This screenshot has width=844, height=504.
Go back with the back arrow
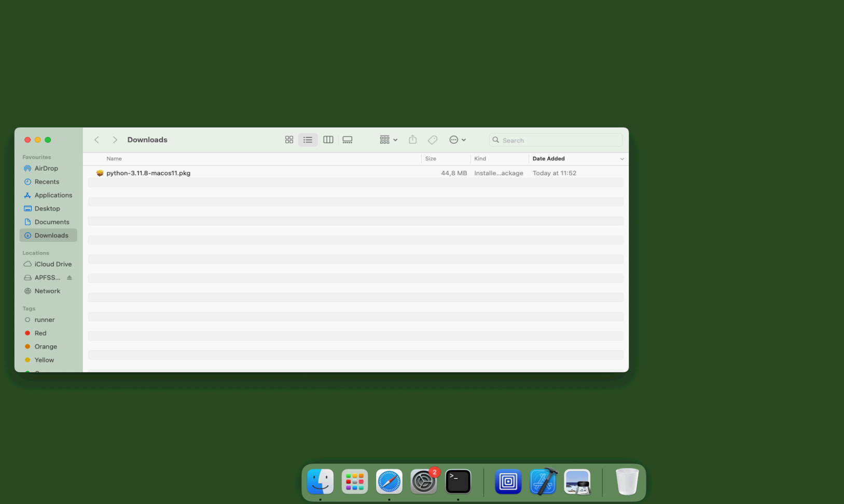click(x=96, y=140)
